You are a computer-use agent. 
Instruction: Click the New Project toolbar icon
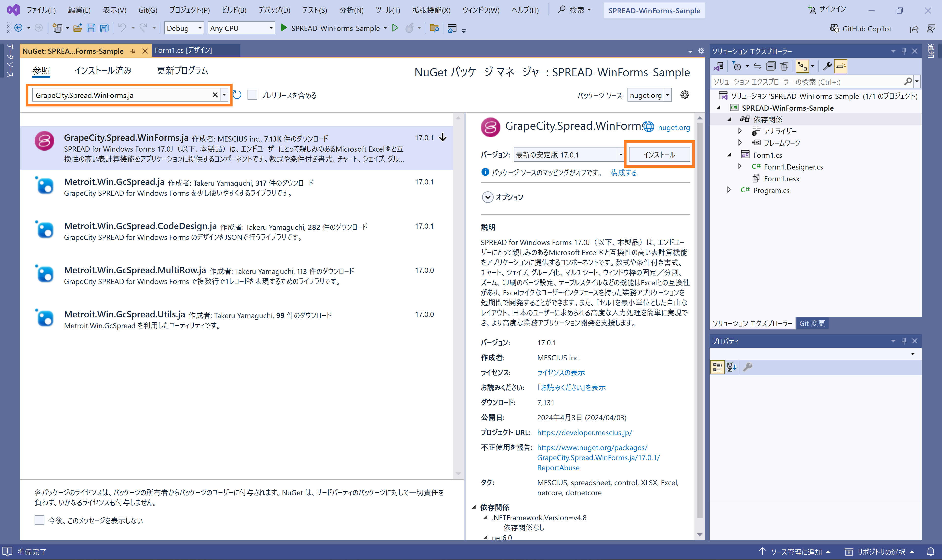click(57, 28)
